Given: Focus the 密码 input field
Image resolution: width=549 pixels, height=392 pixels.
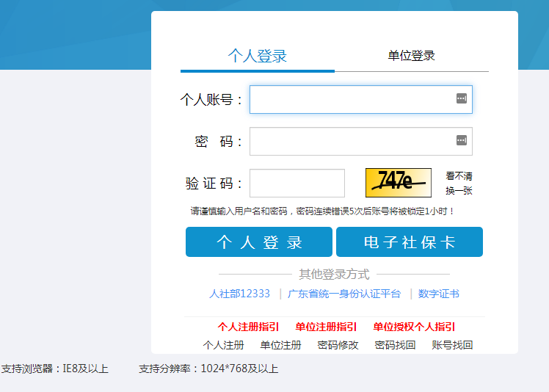Looking at the screenshot, I should pos(352,141).
